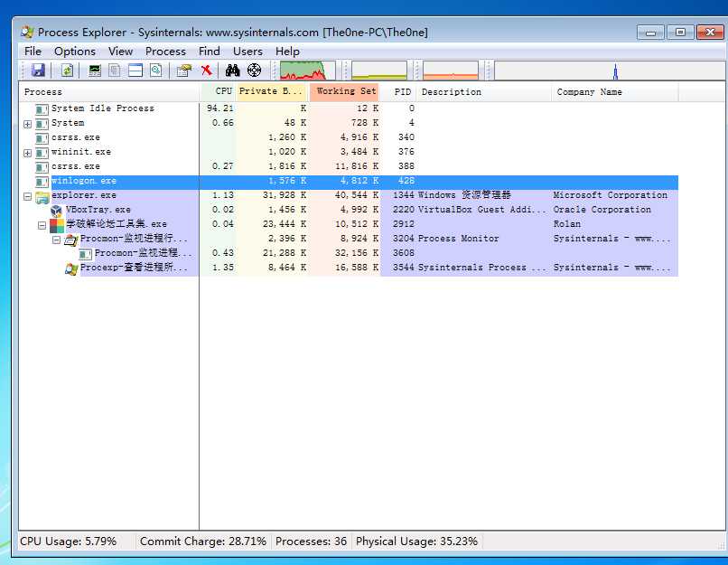Click the Oracle Corporation company cell
The image size is (728, 565).
602,210
